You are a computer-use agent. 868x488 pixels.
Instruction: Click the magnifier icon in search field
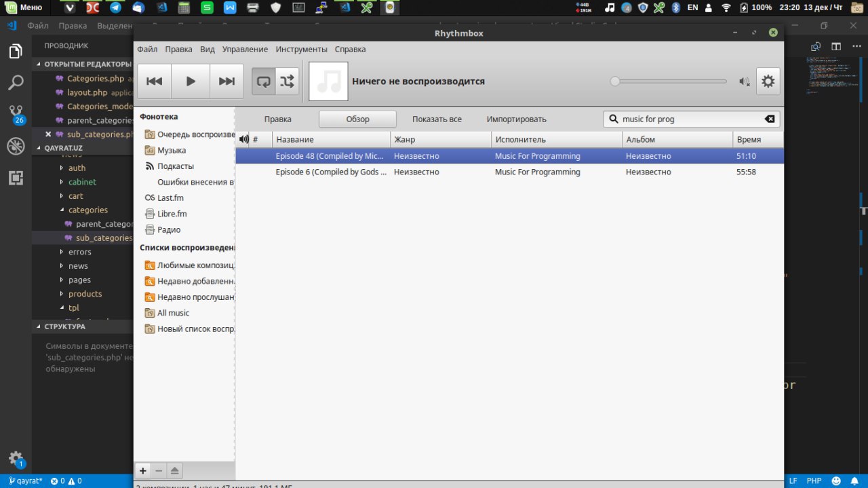[613, 119]
